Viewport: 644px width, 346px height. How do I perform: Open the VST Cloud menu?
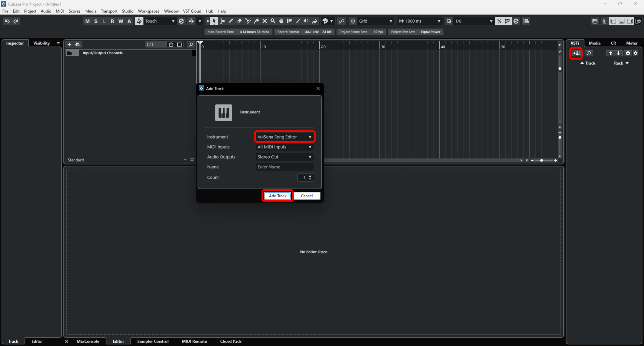(192, 11)
